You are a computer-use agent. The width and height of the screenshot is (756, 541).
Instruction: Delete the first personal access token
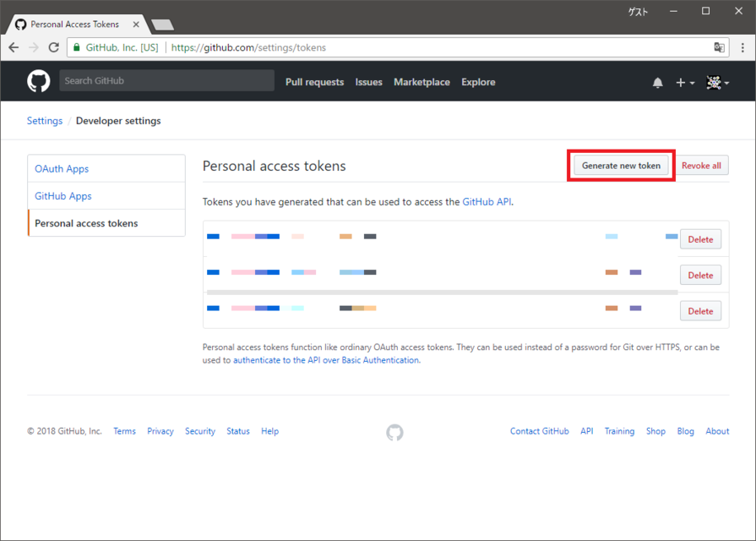click(x=700, y=238)
